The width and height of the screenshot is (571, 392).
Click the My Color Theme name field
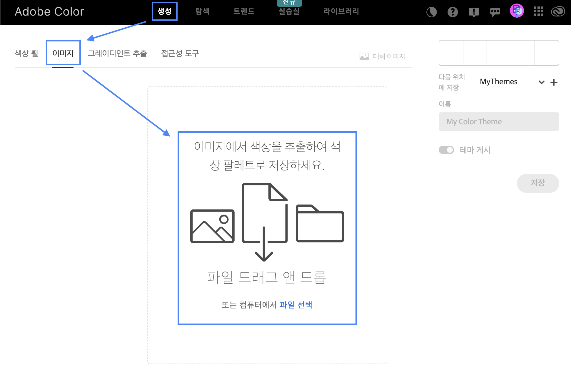point(499,122)
